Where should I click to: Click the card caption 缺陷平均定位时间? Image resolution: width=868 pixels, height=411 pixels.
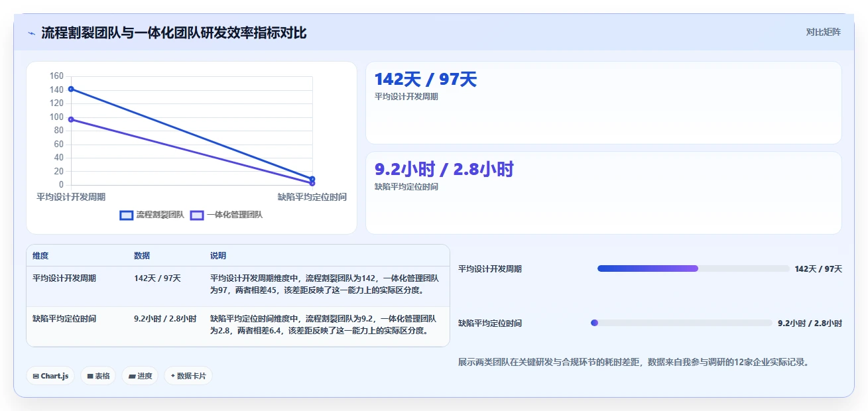click(406, 187)
